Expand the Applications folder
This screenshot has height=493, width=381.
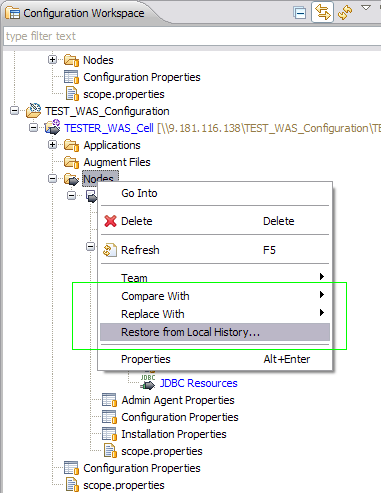52,145
